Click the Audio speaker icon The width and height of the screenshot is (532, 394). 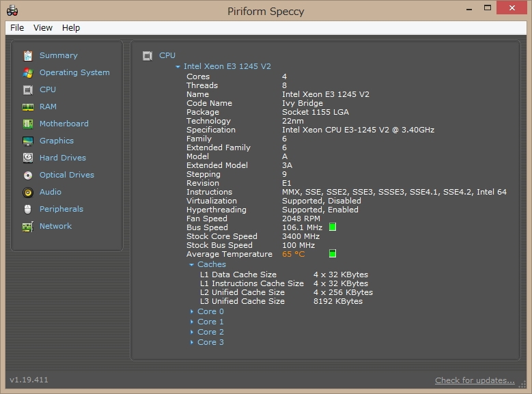point(27,192)
